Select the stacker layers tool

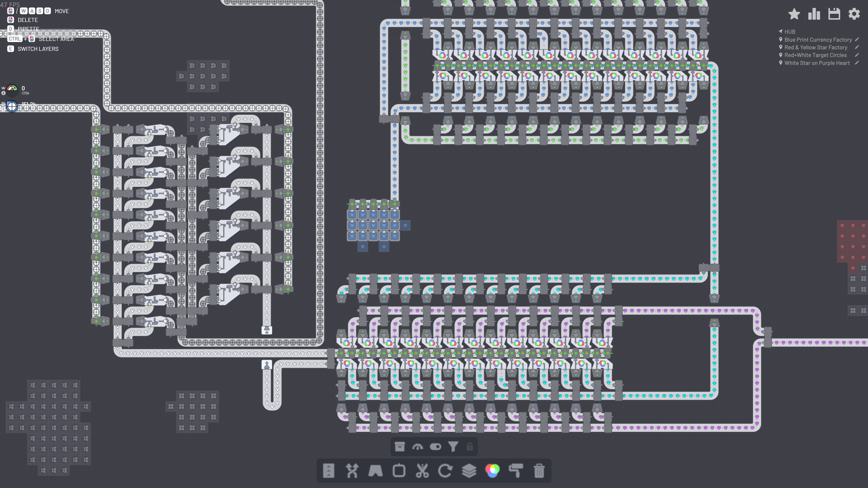click(x=469, y=471)
